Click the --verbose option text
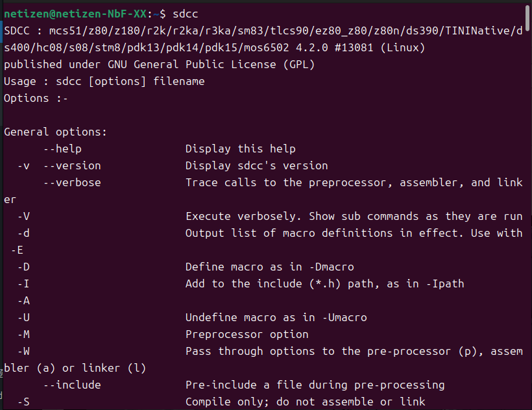Viewport: 532px width, 410px height. tap(72, 182)
